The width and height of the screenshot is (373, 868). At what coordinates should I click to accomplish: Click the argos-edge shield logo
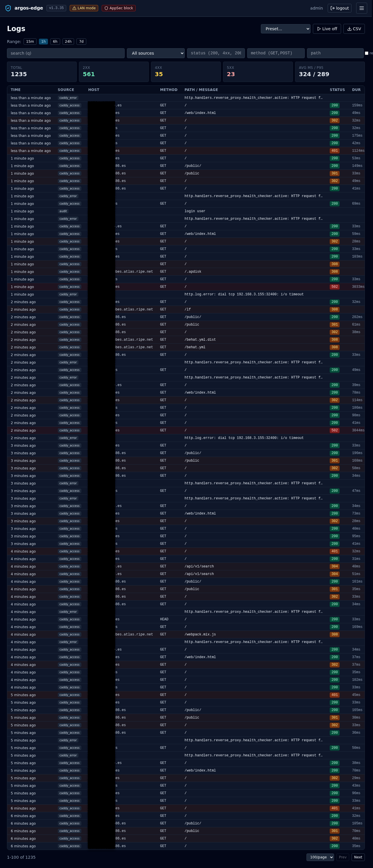coord(8,8)
